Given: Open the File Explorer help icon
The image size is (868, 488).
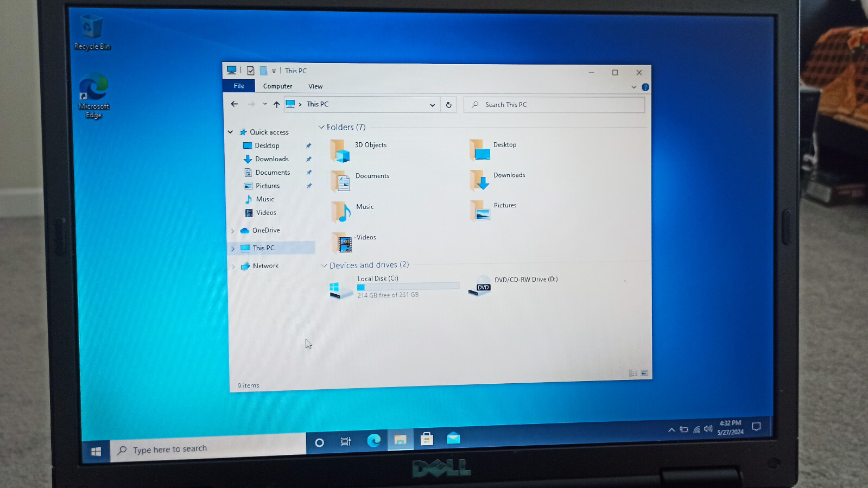Looking at the screenshot, I should pyautogui.click(x=645, y=87).
